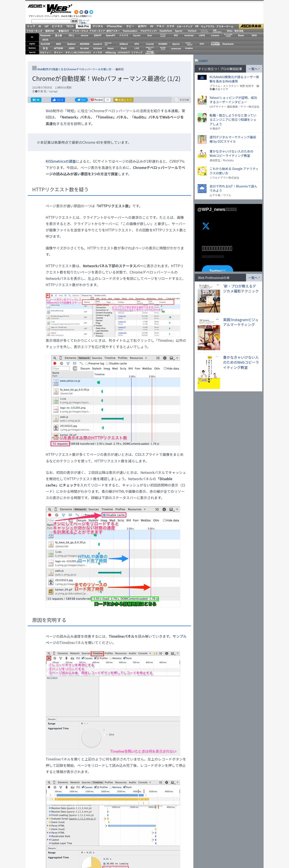The width and height of the screenshot is (289, 868).
Task: Click the Web Professional logo
Action: pyautogui.click(x=60, y=9)
